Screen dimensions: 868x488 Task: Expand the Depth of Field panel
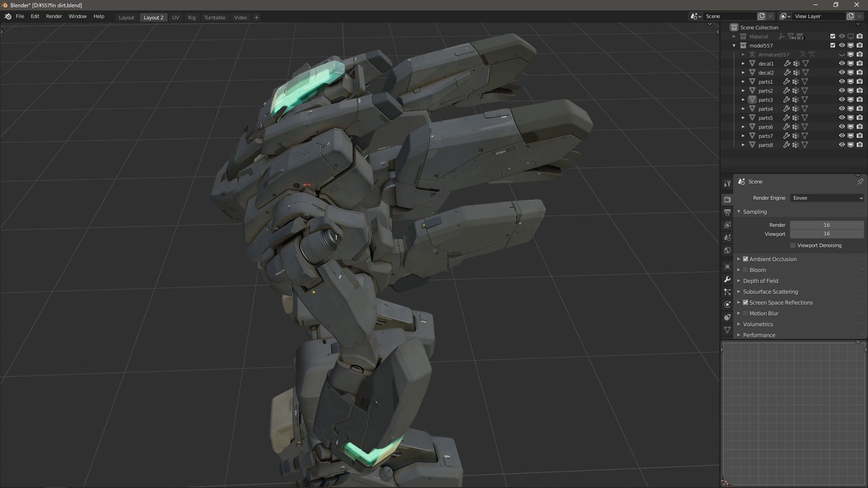(x=739, y=281)
